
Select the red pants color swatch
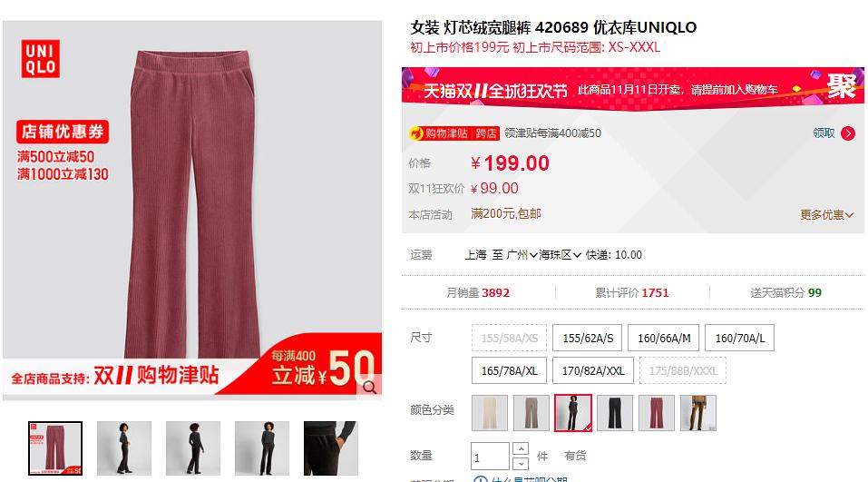tap(656, 413)
